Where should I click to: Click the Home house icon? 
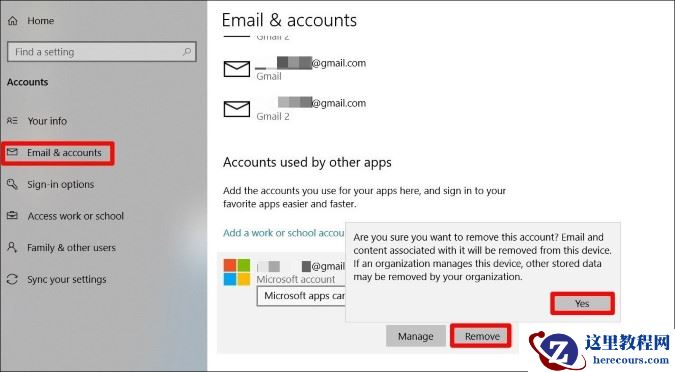13,21
